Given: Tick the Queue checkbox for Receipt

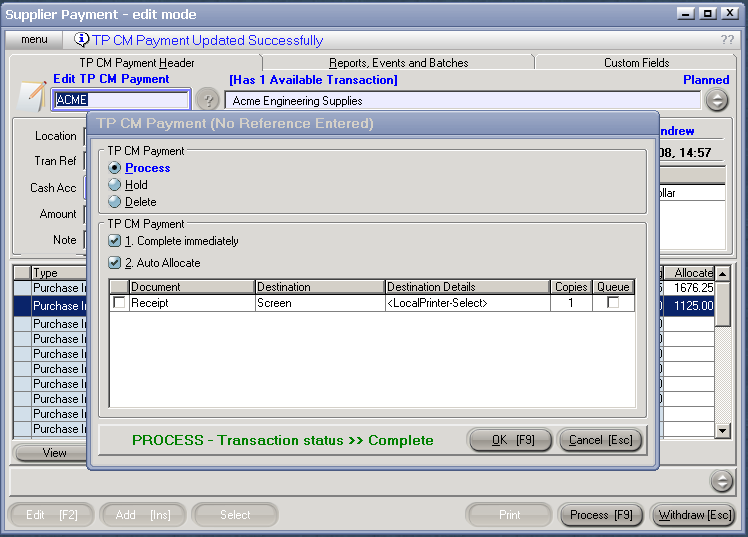Looking at the screenshot, I should coord(613,302).
